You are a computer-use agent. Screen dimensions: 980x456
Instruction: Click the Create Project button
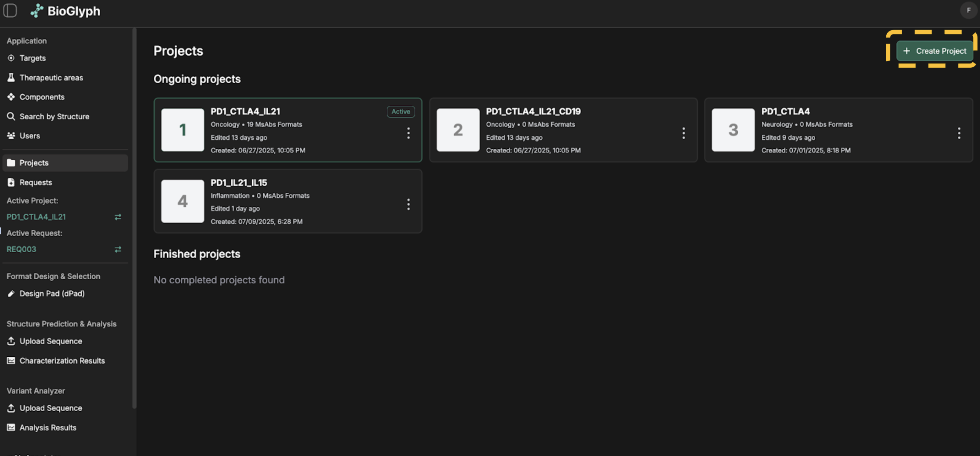934,51
